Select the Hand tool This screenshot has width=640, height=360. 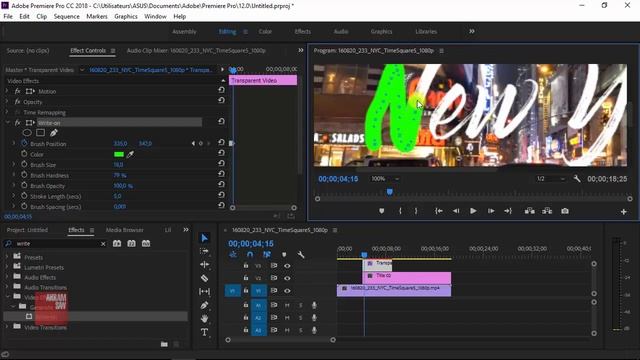pos(204,318)
